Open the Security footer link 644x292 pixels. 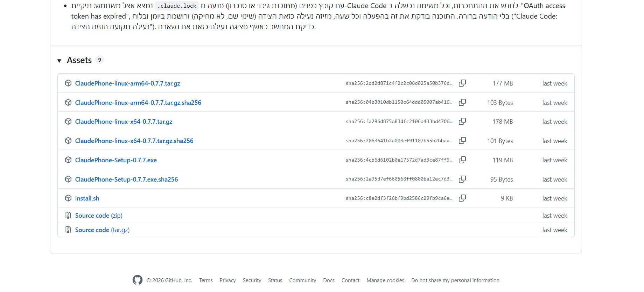pos(252,280)
